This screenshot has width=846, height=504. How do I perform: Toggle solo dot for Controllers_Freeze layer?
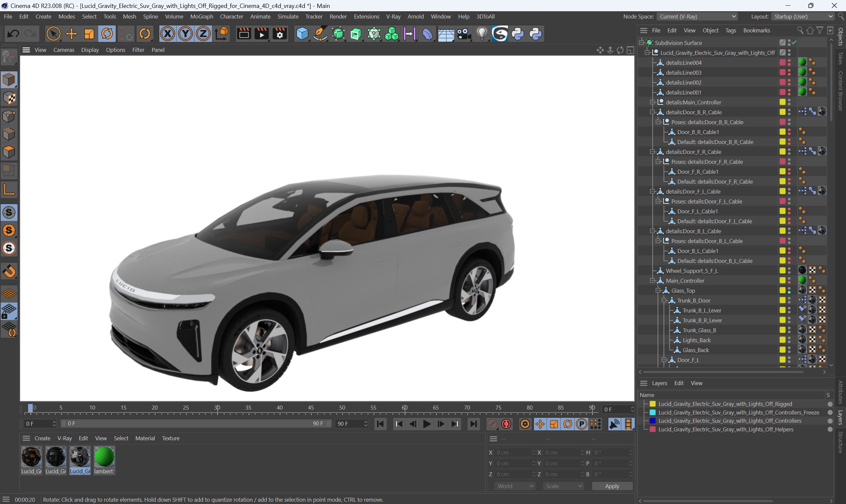830,412
